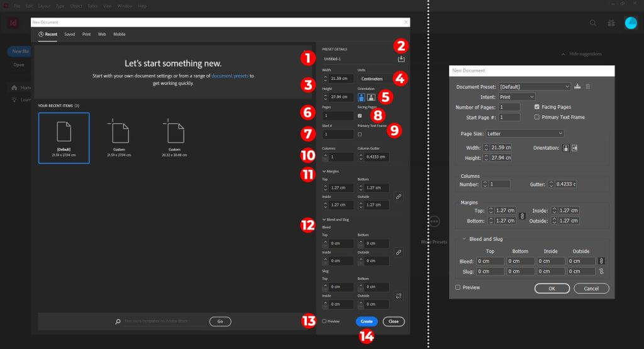Open the Units Centimeters dropdown
This screenshot has width=644, height=349.
tap(375, 79)
